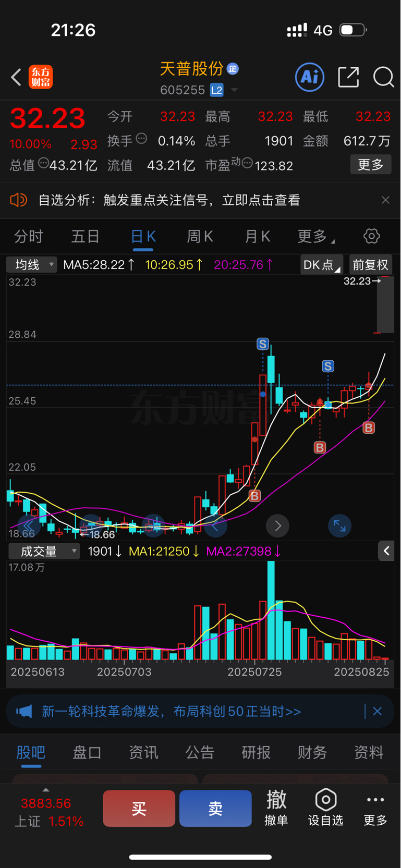This screenshot has height=868, width=401.
Task: Expand chart to fullscreen
Action: coord(339,525)
